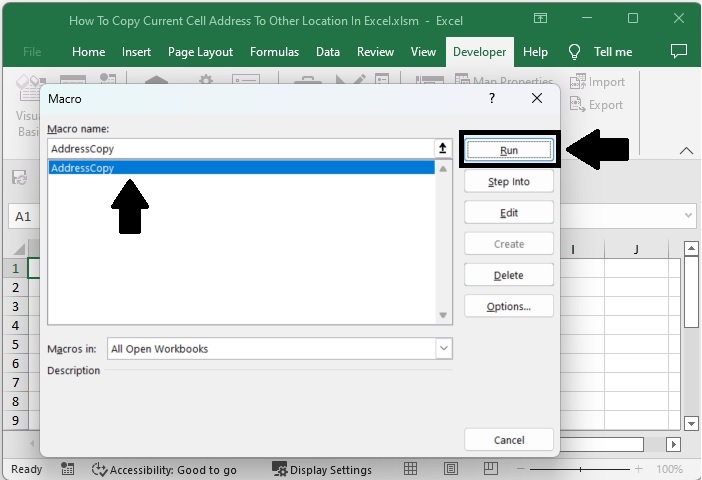Open Display Settings in status bar

(x=322, y=469)
